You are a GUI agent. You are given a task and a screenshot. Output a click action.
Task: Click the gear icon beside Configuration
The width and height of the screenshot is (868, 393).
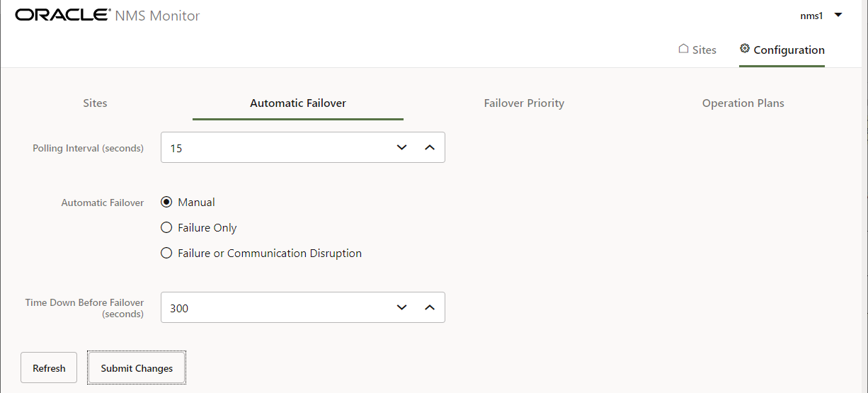(744, 49)
